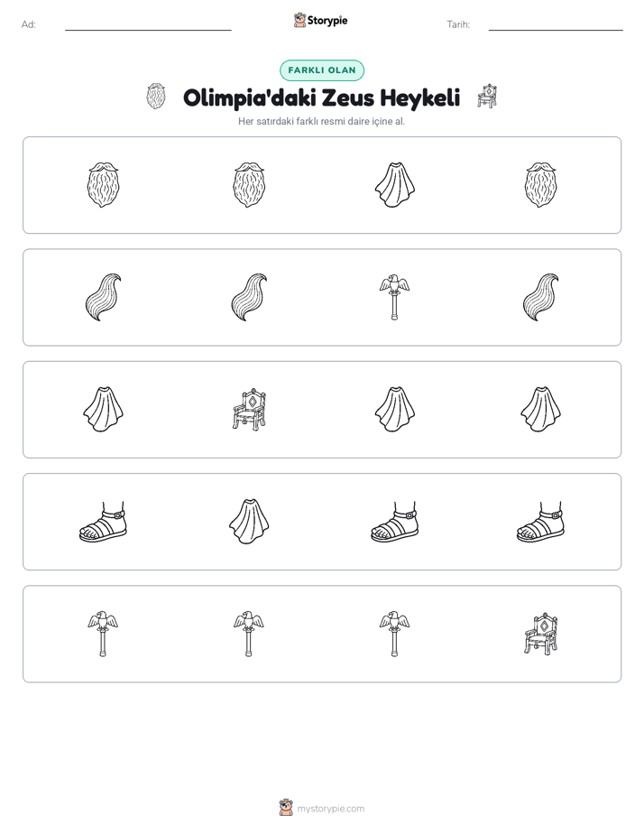Viewport: 644px width, 834px height.
Task: Select the first sandal in row four
Action: [103, 522]
